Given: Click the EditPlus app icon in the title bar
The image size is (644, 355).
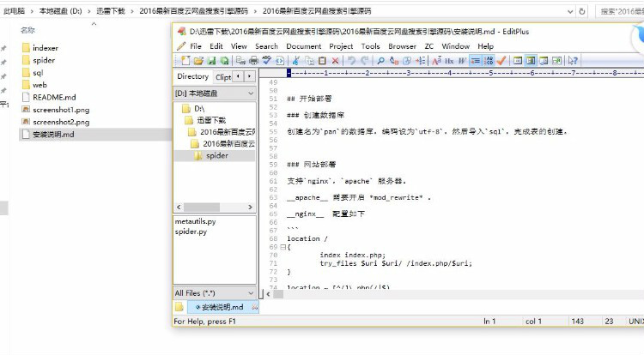Looking at the screenshot, I should coord(181,32).
